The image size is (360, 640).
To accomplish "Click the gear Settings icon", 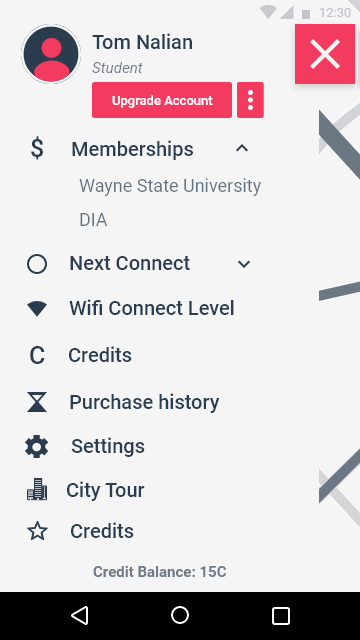I will tap(36, 446).
